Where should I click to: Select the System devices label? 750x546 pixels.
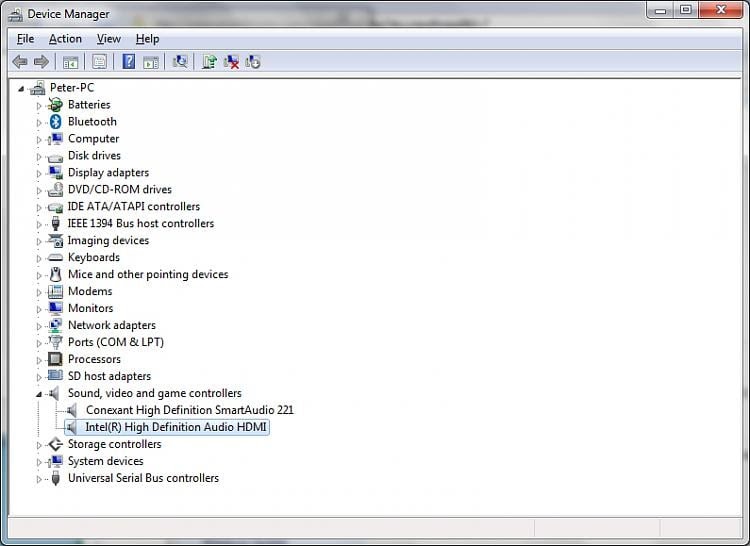click(x=106, y=461)
